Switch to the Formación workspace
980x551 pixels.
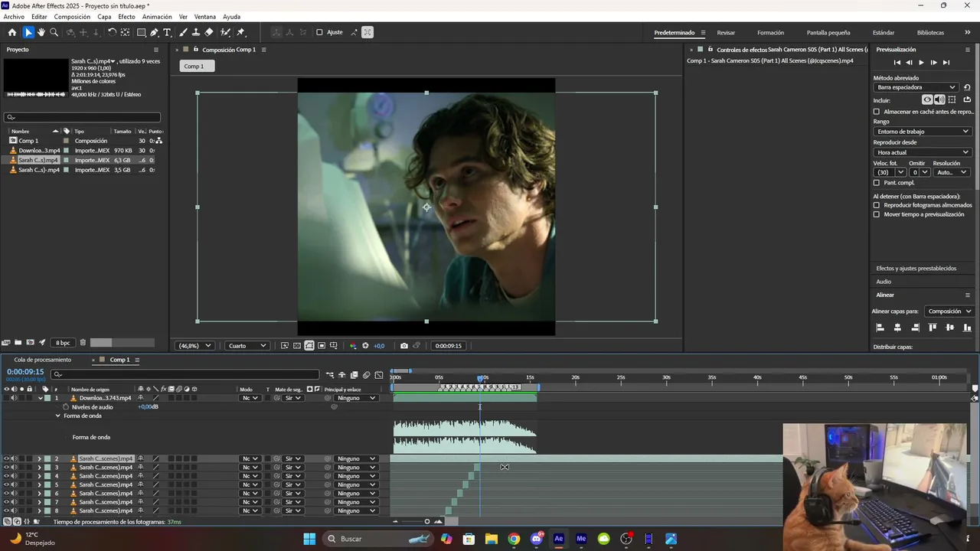pos(770,33)
